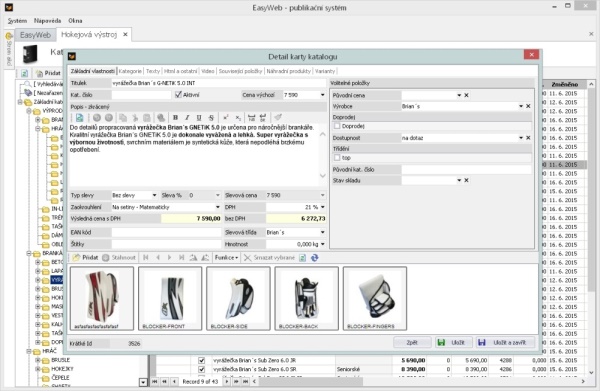Toggle strikethrough formatting in description editor

point(211,117)
